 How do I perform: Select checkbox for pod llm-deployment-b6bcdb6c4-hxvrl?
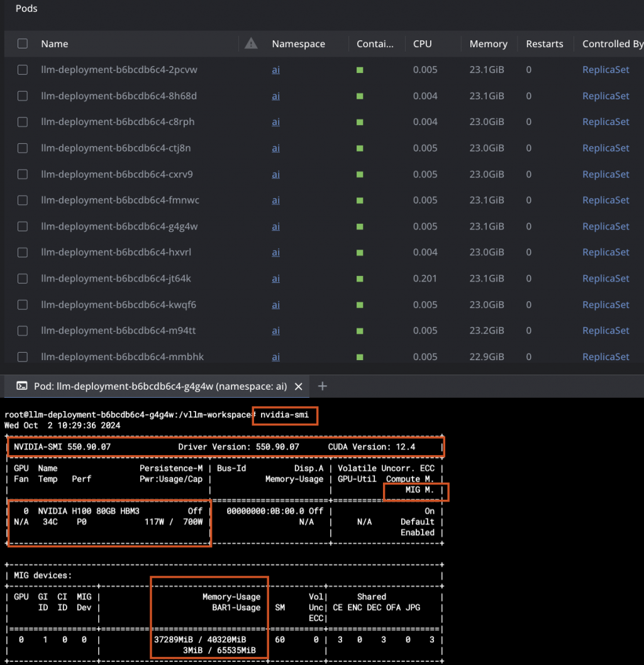pyautogui.click(x=23, y=252)
